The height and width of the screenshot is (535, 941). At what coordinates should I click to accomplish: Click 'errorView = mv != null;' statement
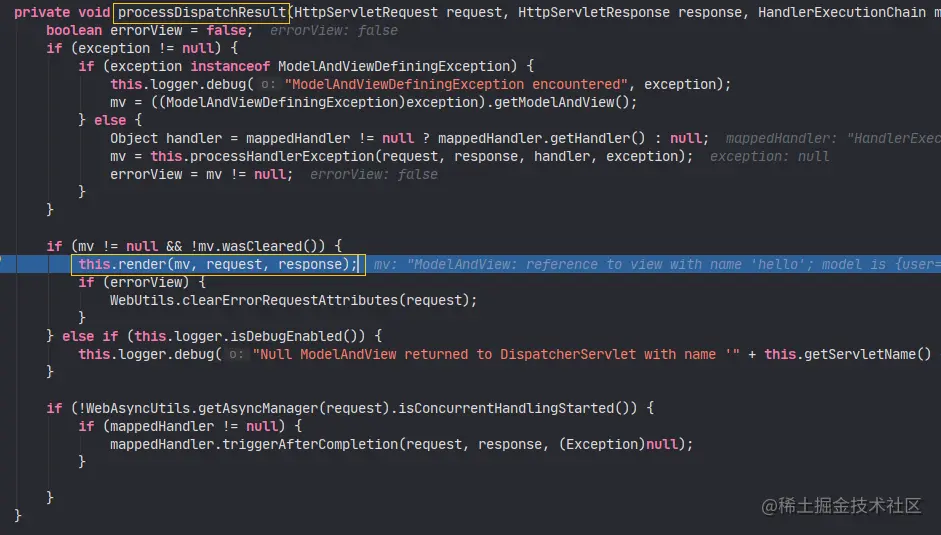point(202,174)
